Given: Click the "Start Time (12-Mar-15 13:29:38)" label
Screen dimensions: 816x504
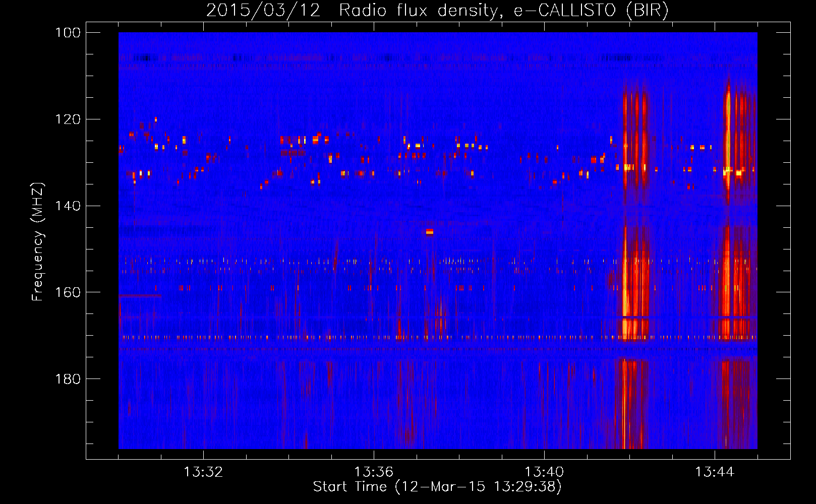Looking at the screenshot, I should point(437,487).
